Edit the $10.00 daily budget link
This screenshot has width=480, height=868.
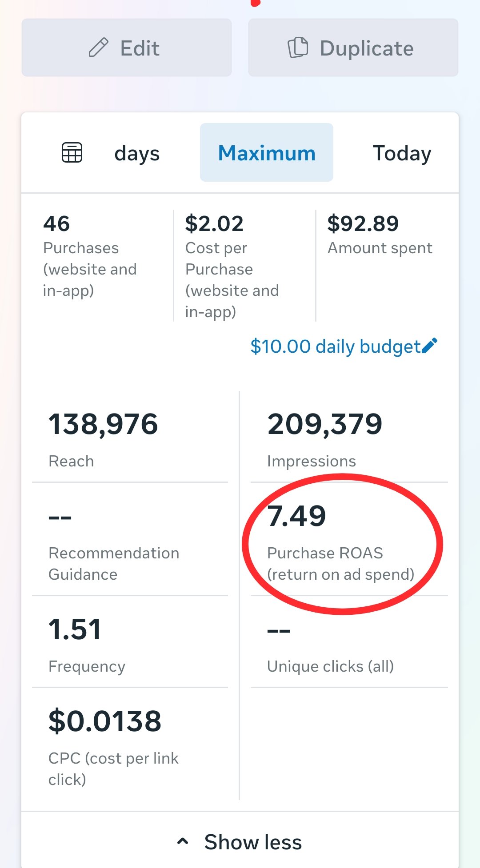click(344, 346)
